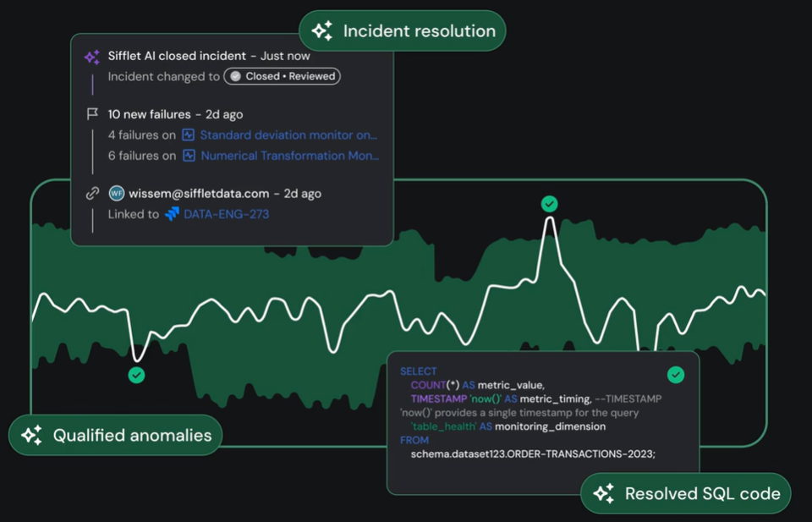The width and height of the screenshot is (812, 522).
Task: Click the Closed • Reviewed status pill
Action: 283,76
